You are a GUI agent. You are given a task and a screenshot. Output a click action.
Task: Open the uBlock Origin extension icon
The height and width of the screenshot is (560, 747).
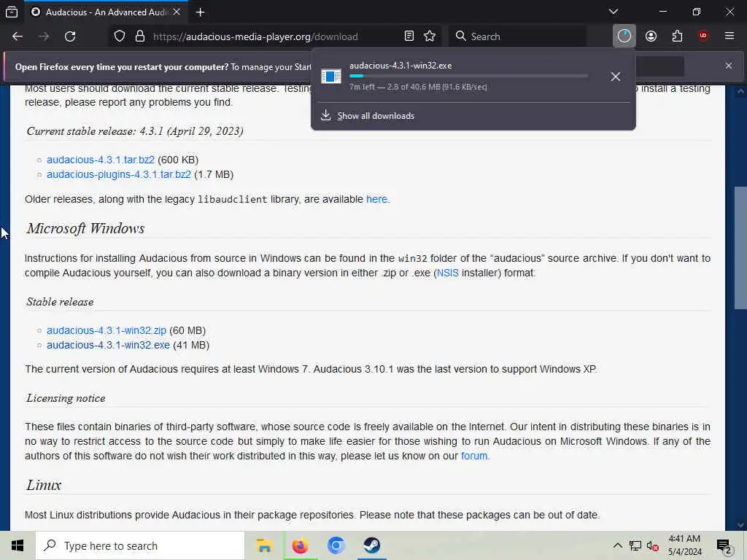pos(703,36)
